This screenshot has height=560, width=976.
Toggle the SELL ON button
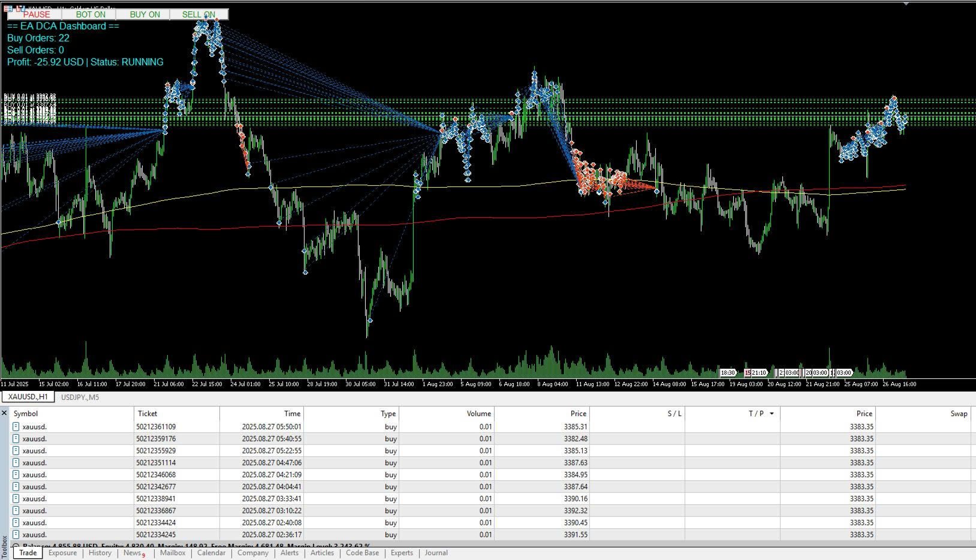point(198,14)
